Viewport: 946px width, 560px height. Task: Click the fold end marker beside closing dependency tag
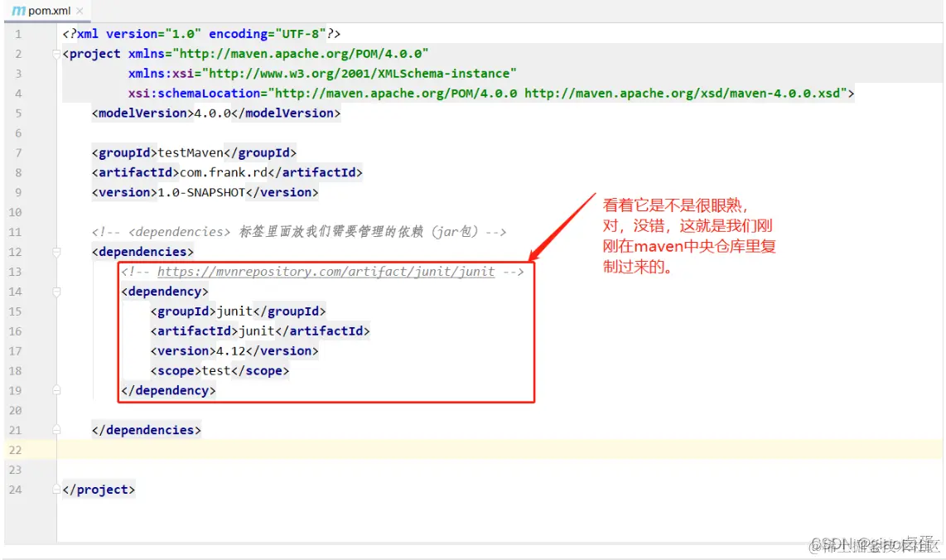click(56, 390)
